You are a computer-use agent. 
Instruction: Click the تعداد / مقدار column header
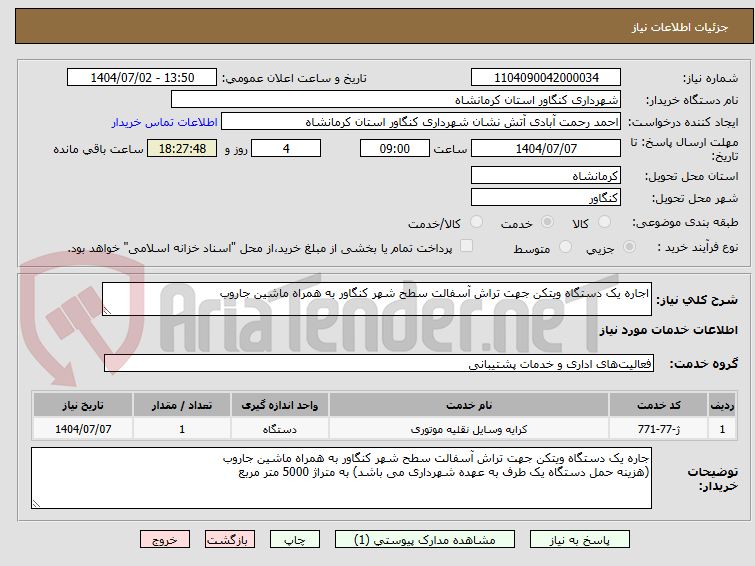tap(182, 405)
